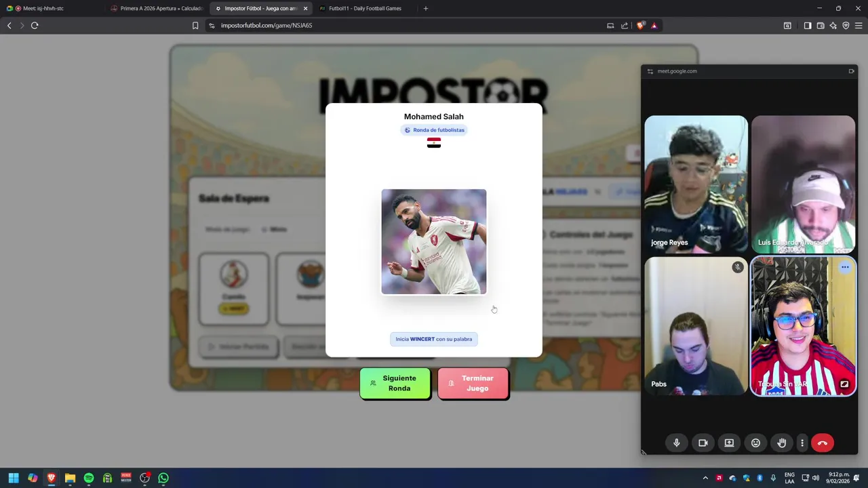Open Brave Rewards triangle icon

654,25
